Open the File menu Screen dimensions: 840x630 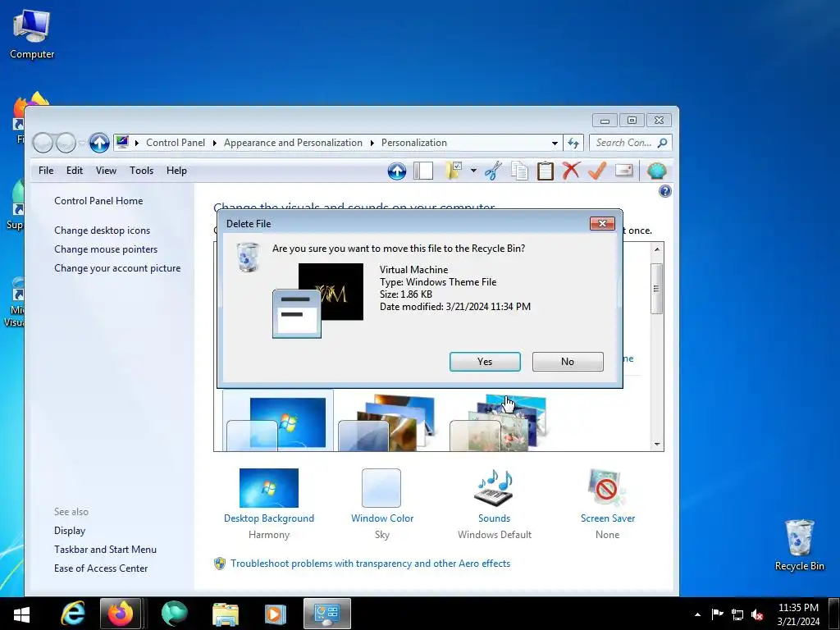pyautogui.click(x=46, y=171)
